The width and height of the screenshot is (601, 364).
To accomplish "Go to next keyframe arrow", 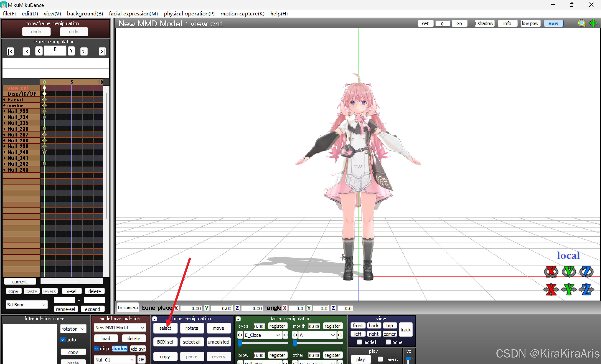I will pyautogui.click(x=84, y=51).
